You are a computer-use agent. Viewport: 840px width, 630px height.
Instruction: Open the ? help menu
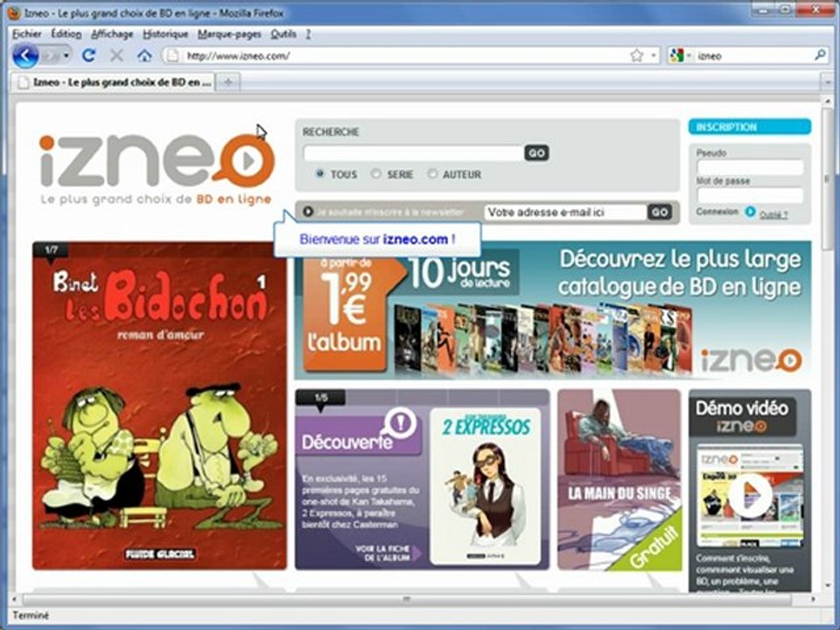click(x=308, y=34)
